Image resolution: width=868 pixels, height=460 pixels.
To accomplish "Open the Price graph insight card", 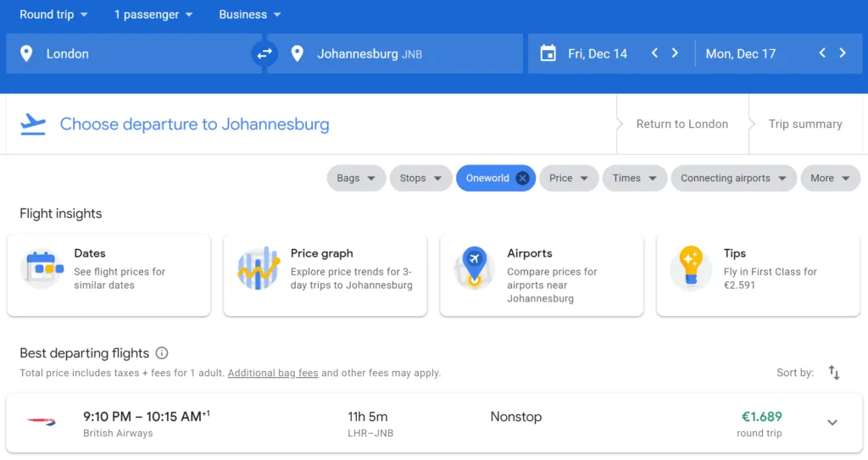I will pyautogui.click(x=326, y=275).
